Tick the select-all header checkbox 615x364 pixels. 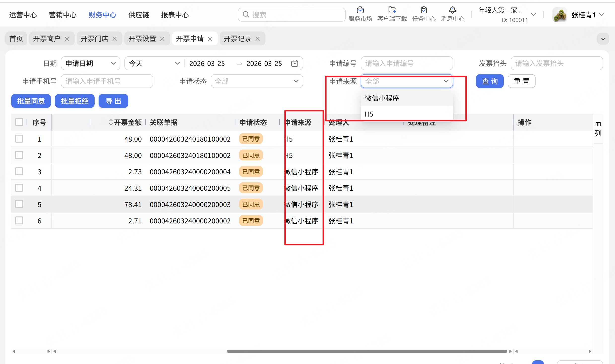coord(19,122)
